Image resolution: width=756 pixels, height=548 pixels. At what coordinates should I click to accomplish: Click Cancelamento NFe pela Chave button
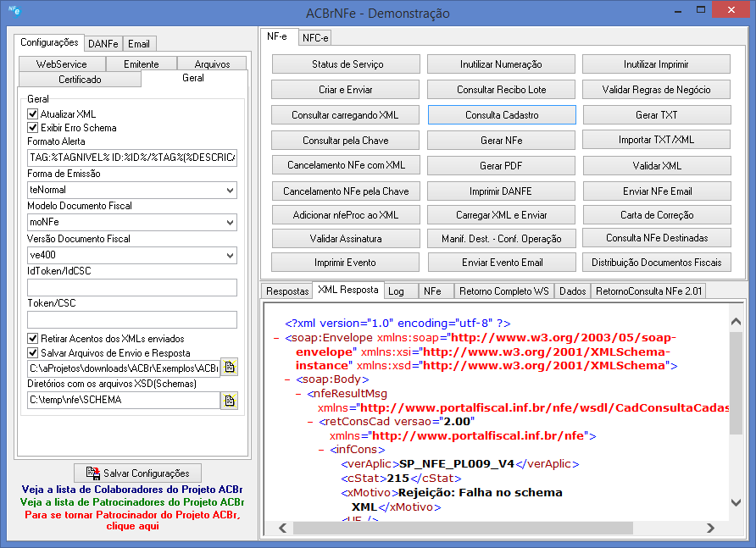coord(346,191)
